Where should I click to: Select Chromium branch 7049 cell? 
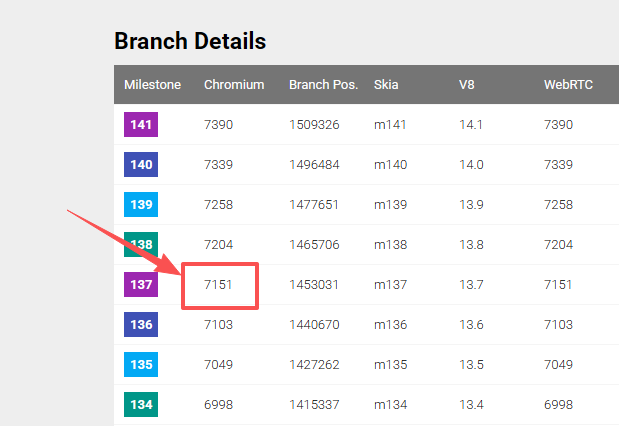click(218, 364)
